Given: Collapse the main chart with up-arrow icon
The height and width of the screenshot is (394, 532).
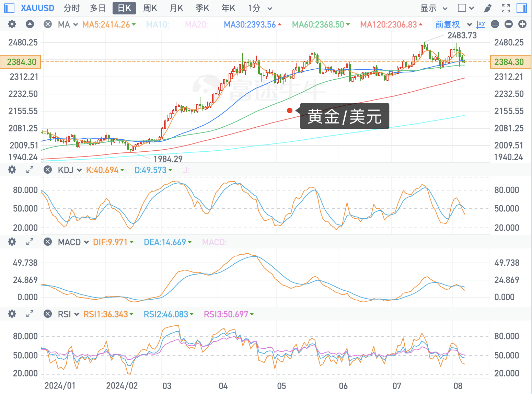Looking at the screenshot, I should point(30,24).
